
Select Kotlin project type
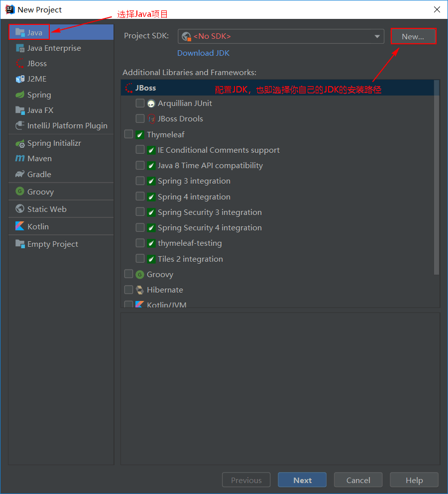pos(61,226)
